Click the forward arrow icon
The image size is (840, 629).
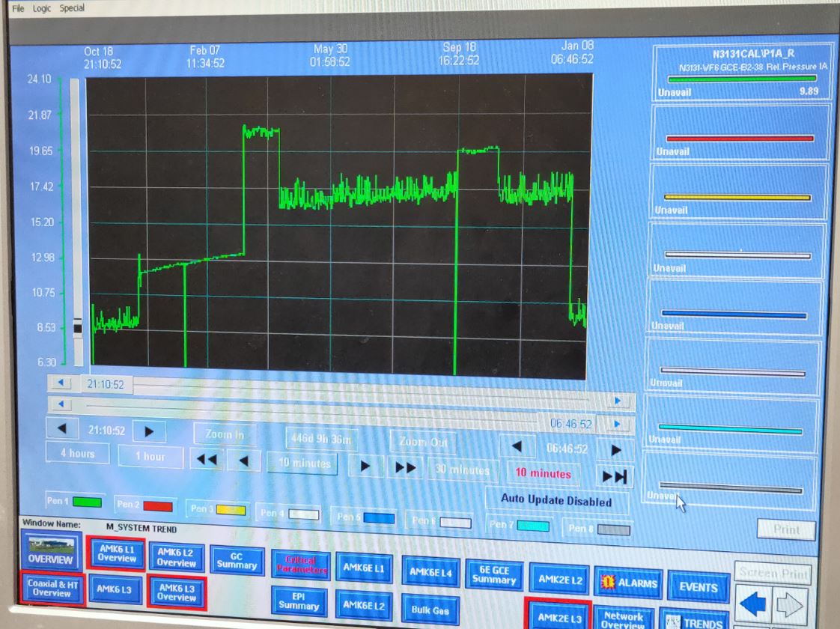tap(790, 606)
